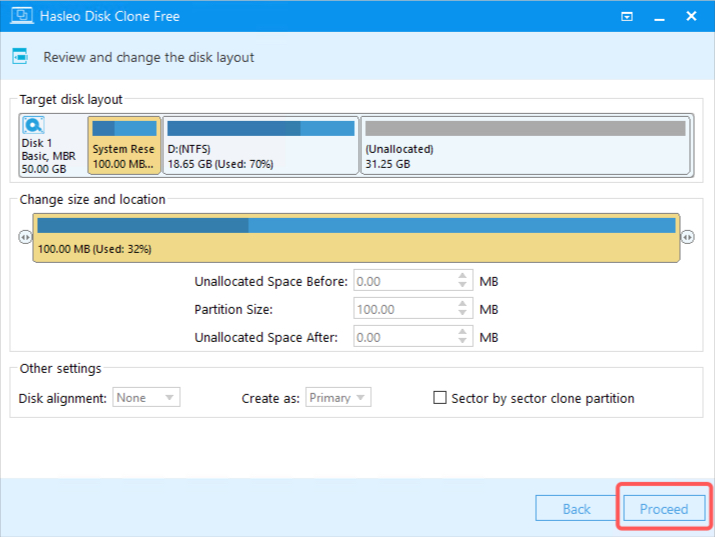Click the Hasleo Disk Clone app logo icon

click(21, 16)
